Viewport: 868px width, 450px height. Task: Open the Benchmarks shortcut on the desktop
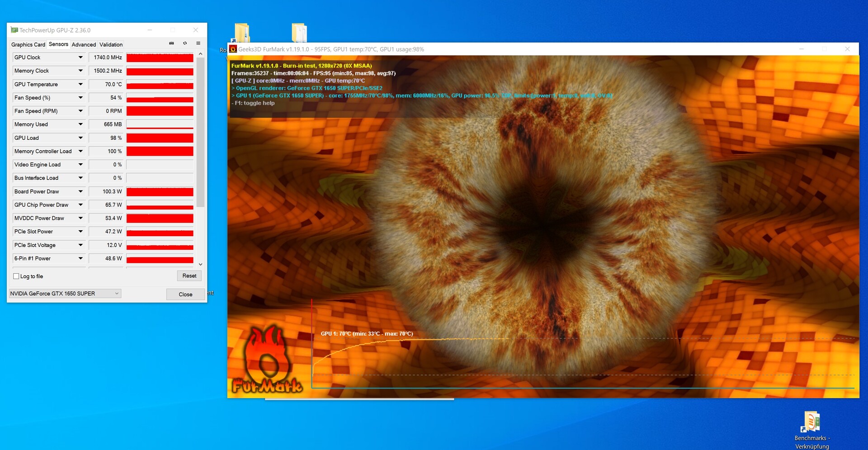(x=811, y=430)
